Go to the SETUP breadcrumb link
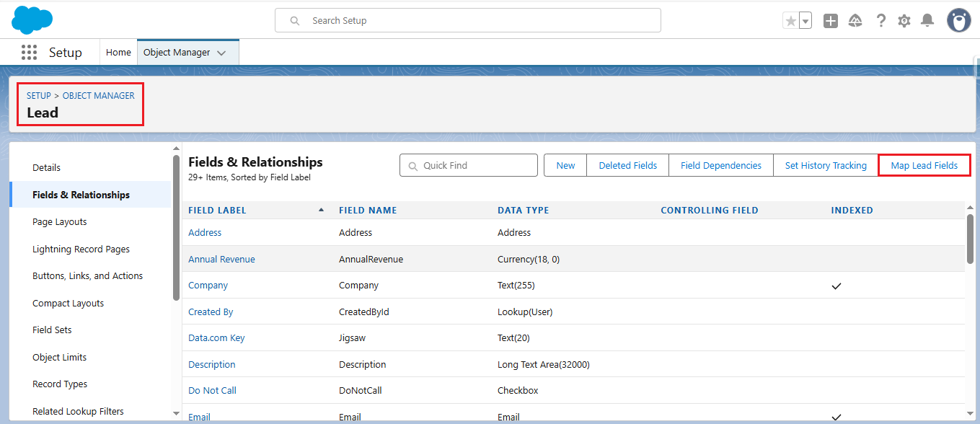Screen dimensions: 980x424 click(39, 95)
